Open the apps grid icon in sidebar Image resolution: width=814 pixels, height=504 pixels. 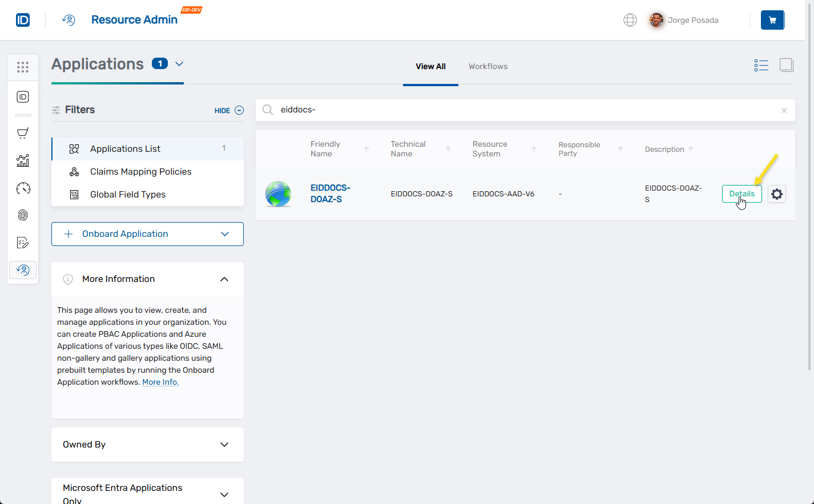pyautogui.click(x=23, y=67)
